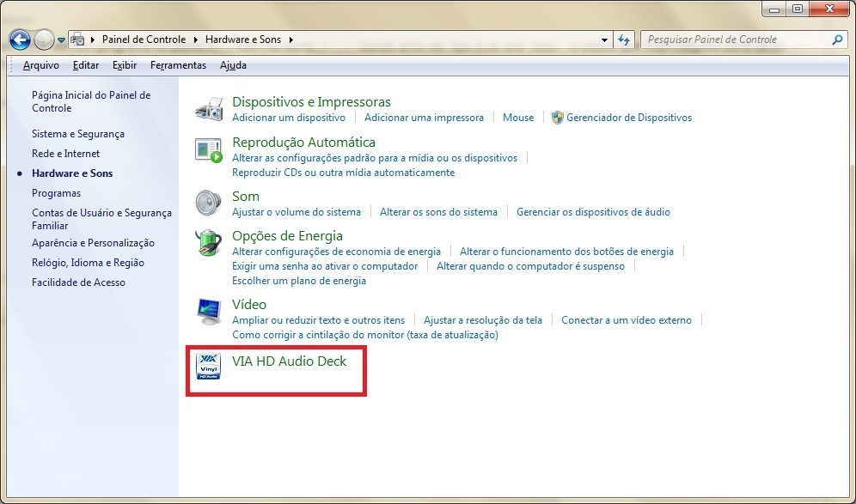Screen dimensions: 856x504
Task: Expand arrow after Hardware e Sons breadcrumb
Action: click(x=291, y=39)
